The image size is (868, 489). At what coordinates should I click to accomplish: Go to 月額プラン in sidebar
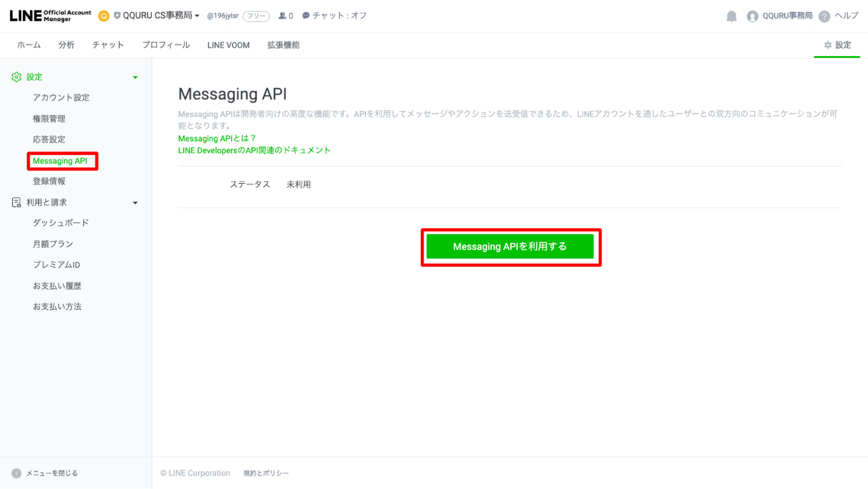(x=53, y=244)
